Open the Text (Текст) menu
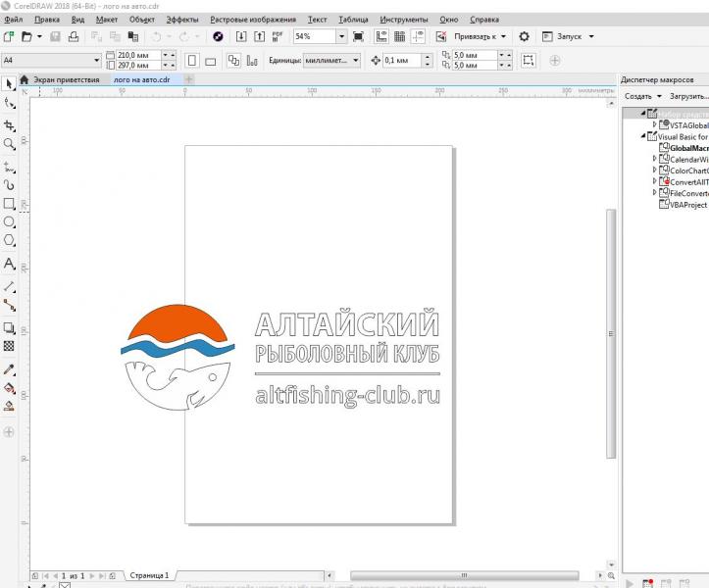This screenshot has width=709, height=588. point(317,20)
